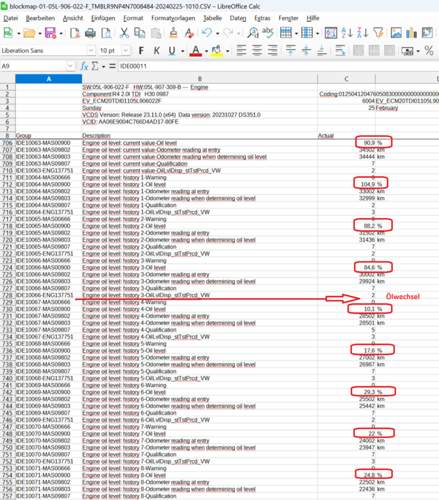
Task: Click the Paste clipboard icon
Action: [156, 33]
